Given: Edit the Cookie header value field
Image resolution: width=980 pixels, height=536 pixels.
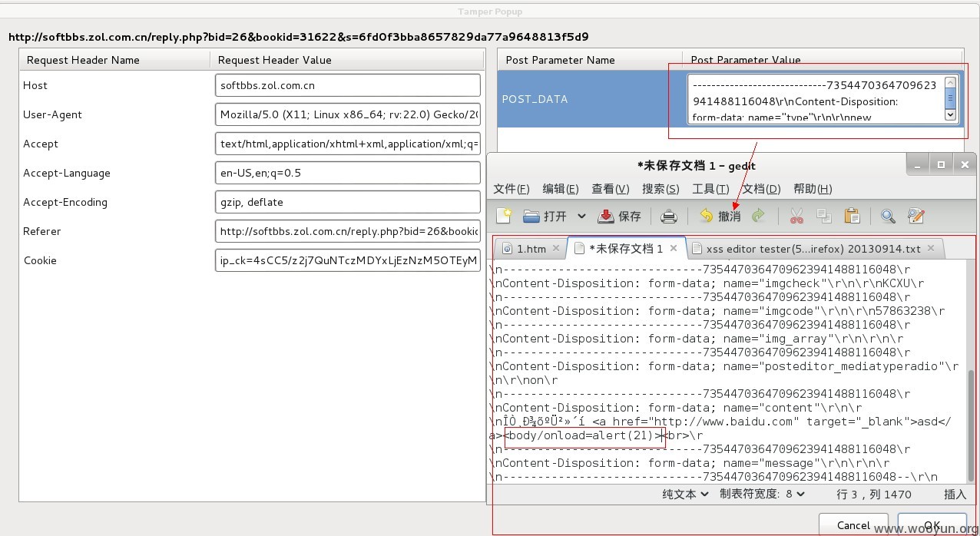Looking at the screenshot, I should pos(348,260).
